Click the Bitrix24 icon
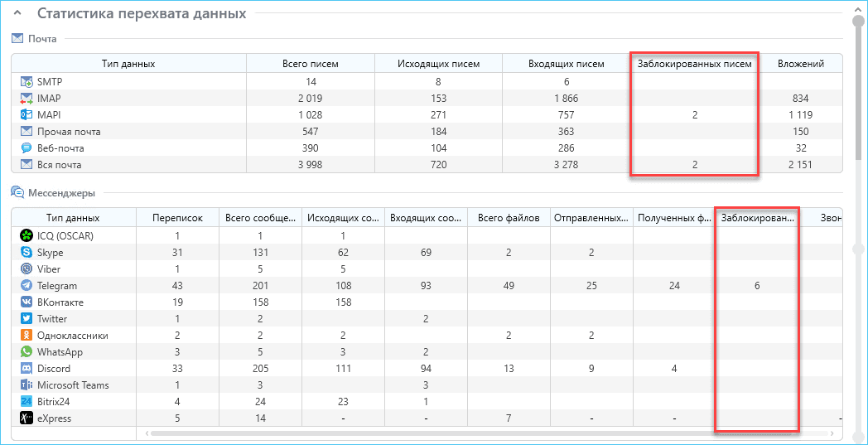Viewport: 868px width, 445px height. coord(27,402)
